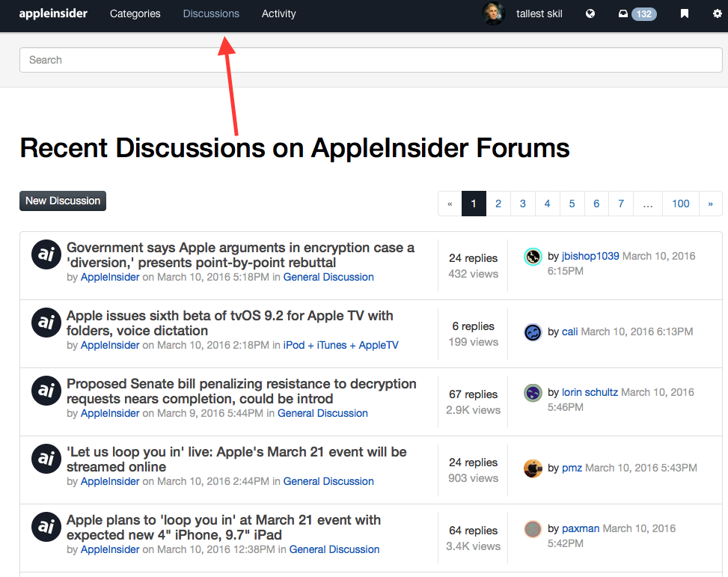Click the 24 replies count for encryption thread
This screenshot has width=728, height=577.
click(473, 258)
